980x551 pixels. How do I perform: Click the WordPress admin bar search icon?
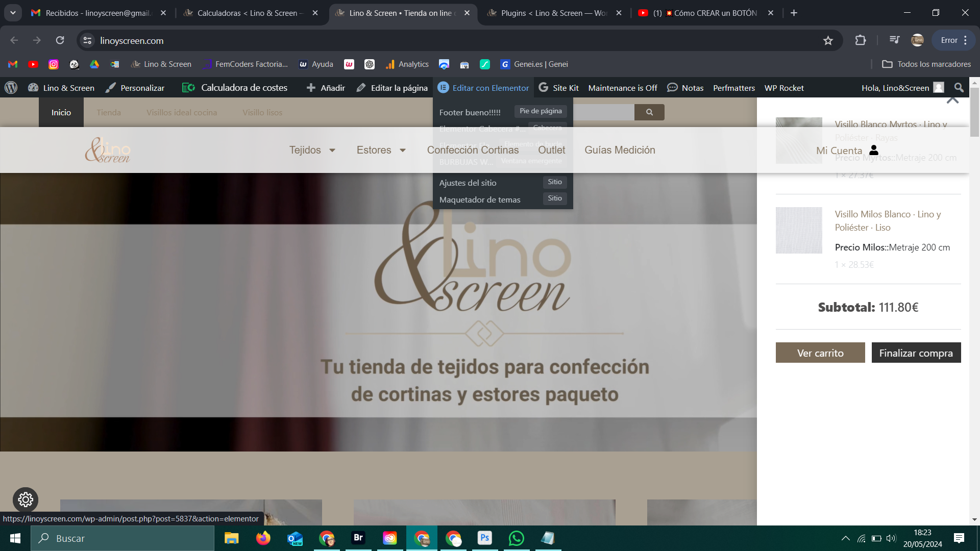click(x=959, y=88)
